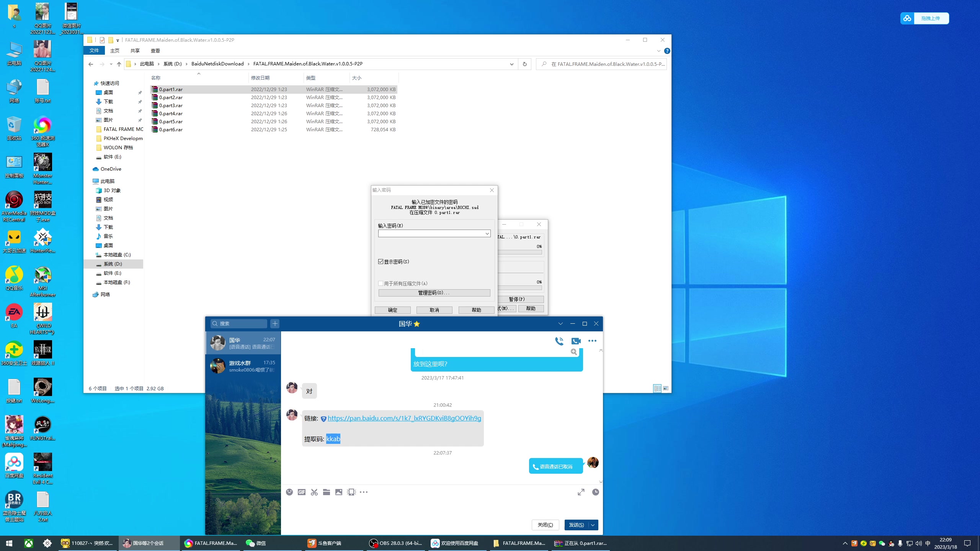Open the QQ chat window's menu arrow

point(560,324)
